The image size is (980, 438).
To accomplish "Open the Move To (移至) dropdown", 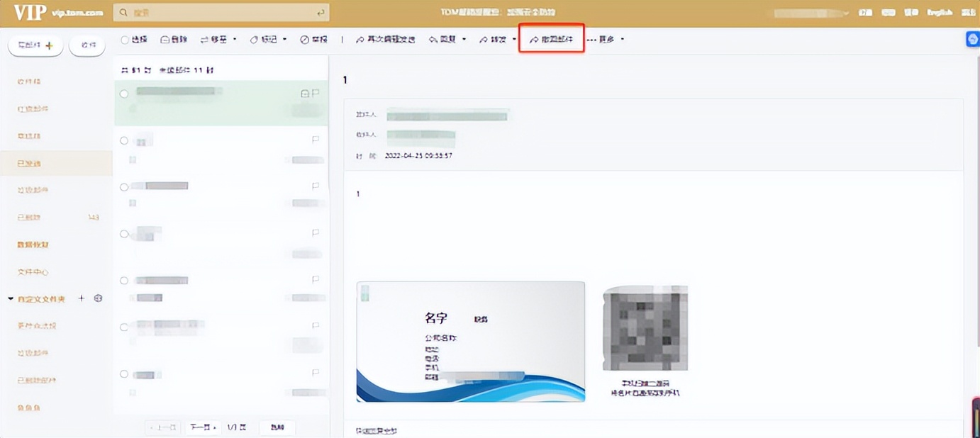I will coord(217,39).
